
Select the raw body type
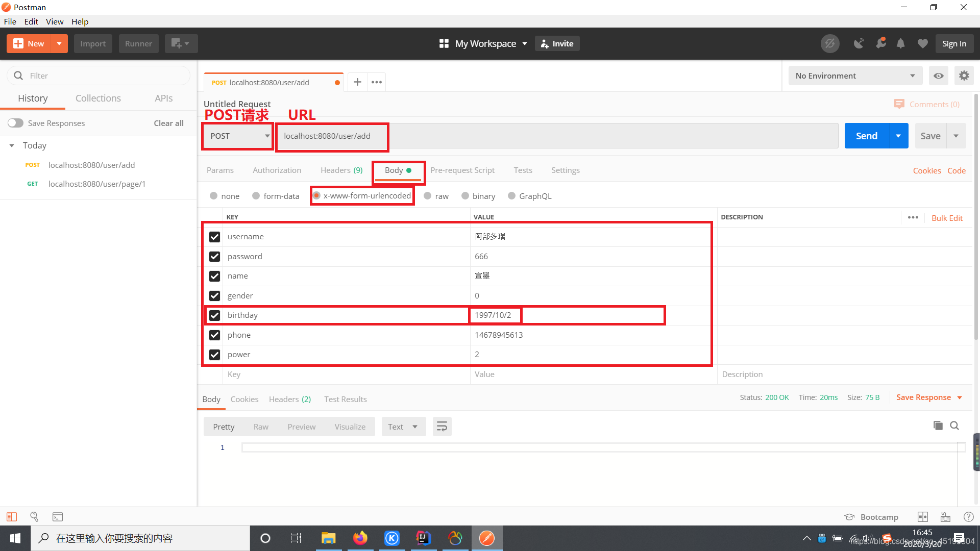tap(436, 196)
